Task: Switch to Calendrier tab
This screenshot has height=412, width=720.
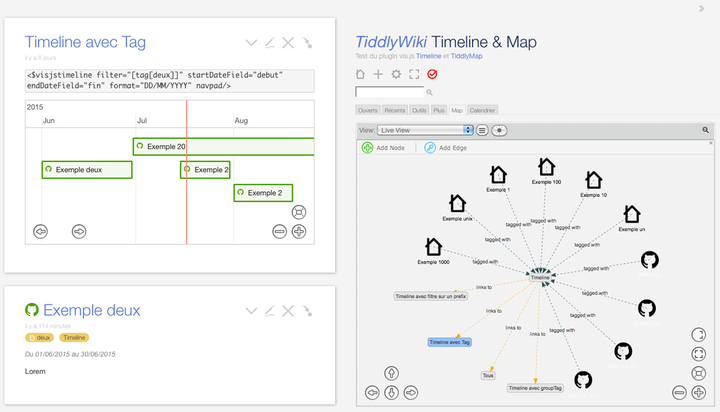Action: 482,110
